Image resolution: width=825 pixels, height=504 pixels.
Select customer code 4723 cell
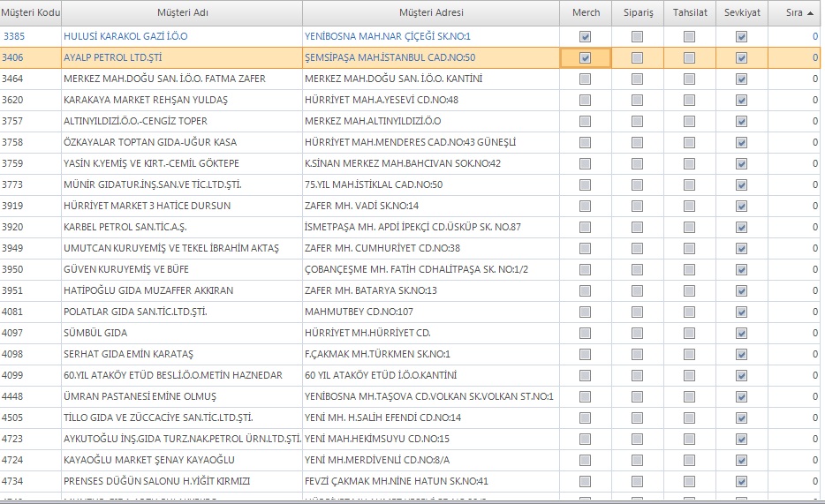31,439
